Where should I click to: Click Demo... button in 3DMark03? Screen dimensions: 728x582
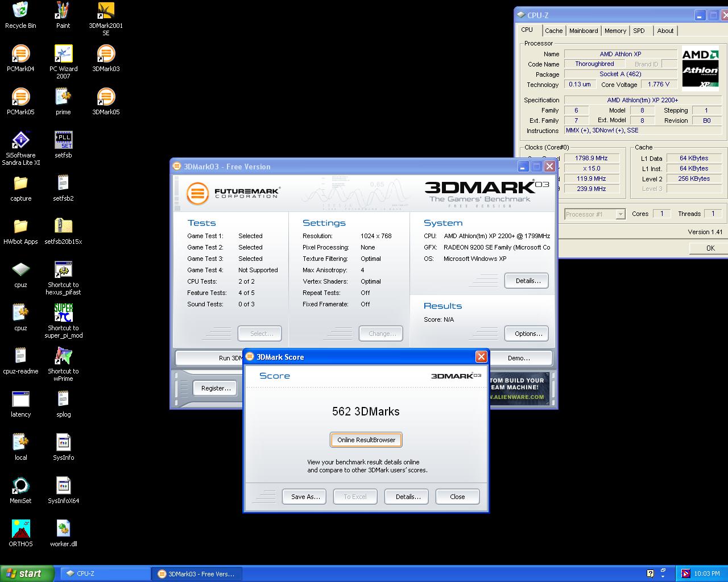[520, 358]
